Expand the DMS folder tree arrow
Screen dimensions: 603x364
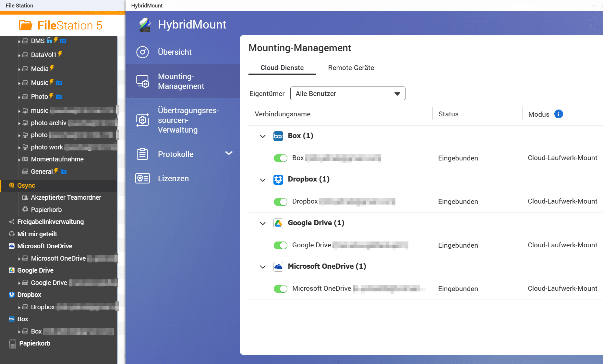tap(19, 41)
